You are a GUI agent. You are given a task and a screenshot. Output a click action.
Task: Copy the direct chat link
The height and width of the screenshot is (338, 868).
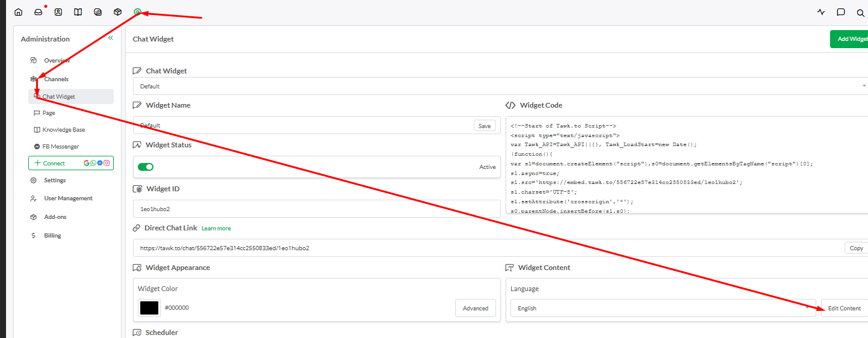(x=856, y=248)
